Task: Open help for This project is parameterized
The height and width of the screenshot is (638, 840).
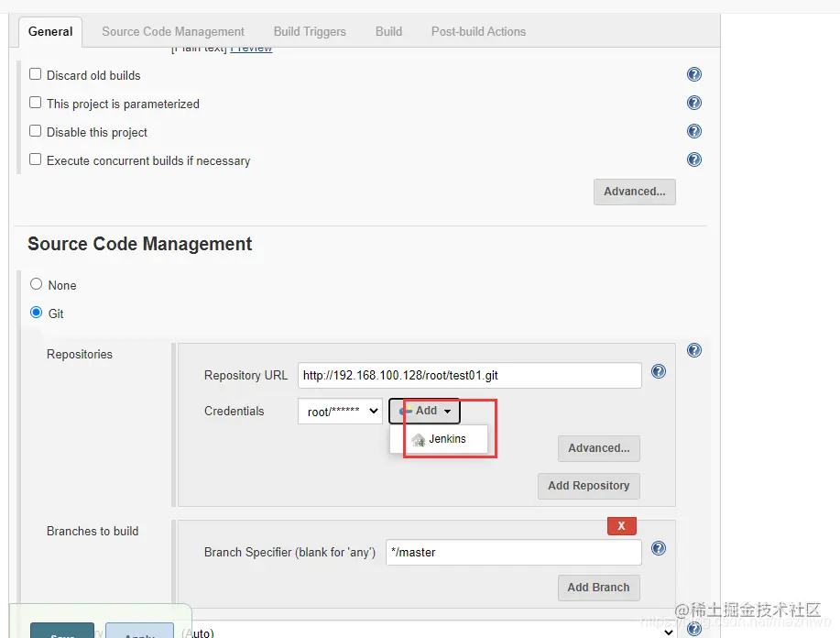Action: (x=693, y=103)
